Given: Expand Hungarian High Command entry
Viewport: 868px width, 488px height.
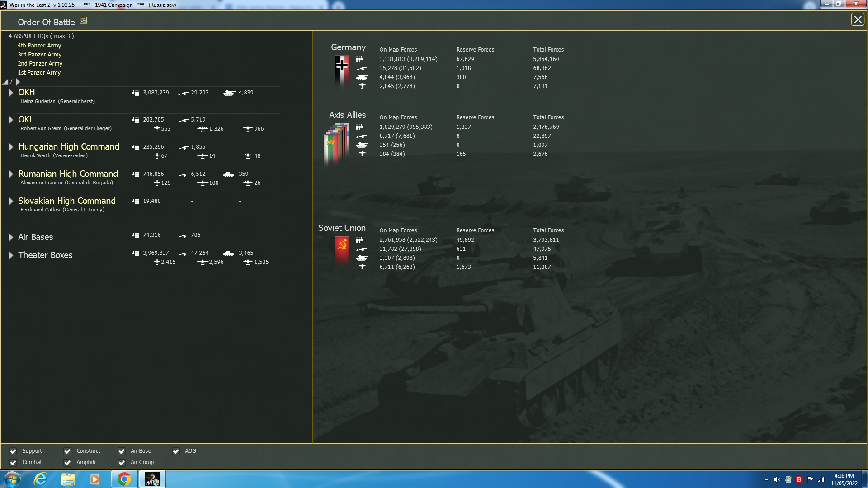Looking at the screenshot, I should pyautogui.click(x=11, y=147).
